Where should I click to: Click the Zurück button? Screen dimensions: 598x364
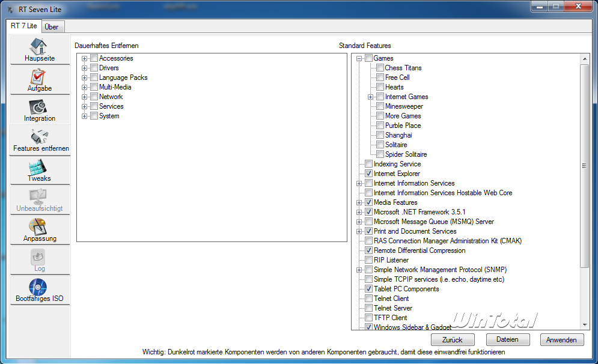(453, 339)
